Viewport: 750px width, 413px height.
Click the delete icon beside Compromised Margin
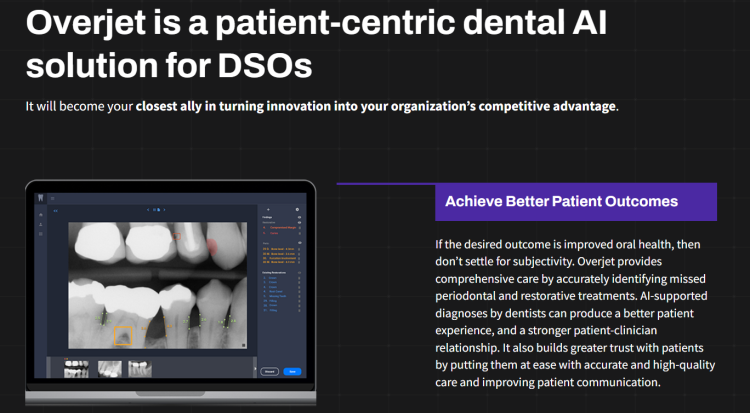[300, 228]
